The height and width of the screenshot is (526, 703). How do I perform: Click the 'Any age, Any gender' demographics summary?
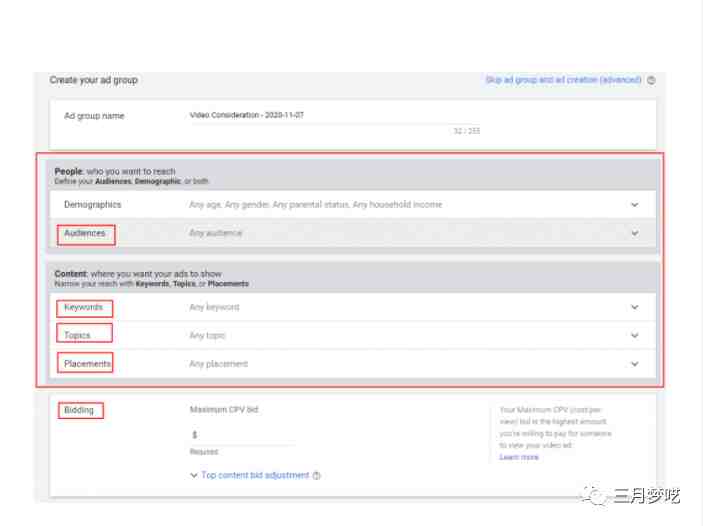point(316,204)
